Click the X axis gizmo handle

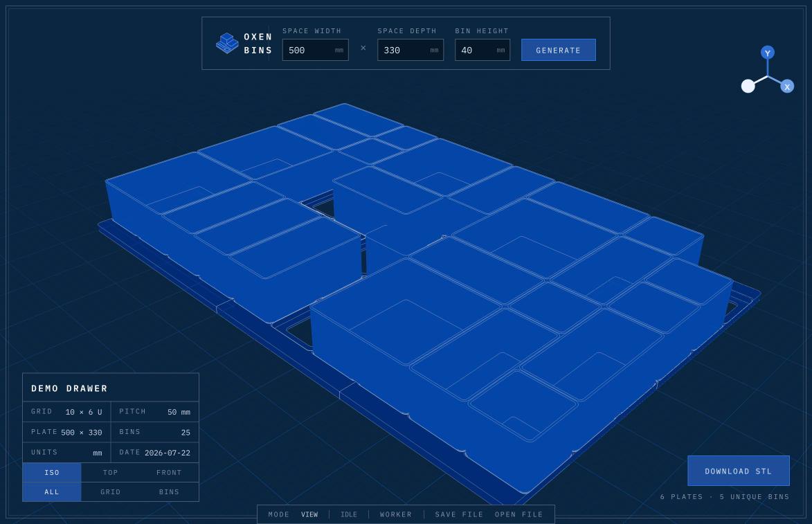tap(787, 87)
